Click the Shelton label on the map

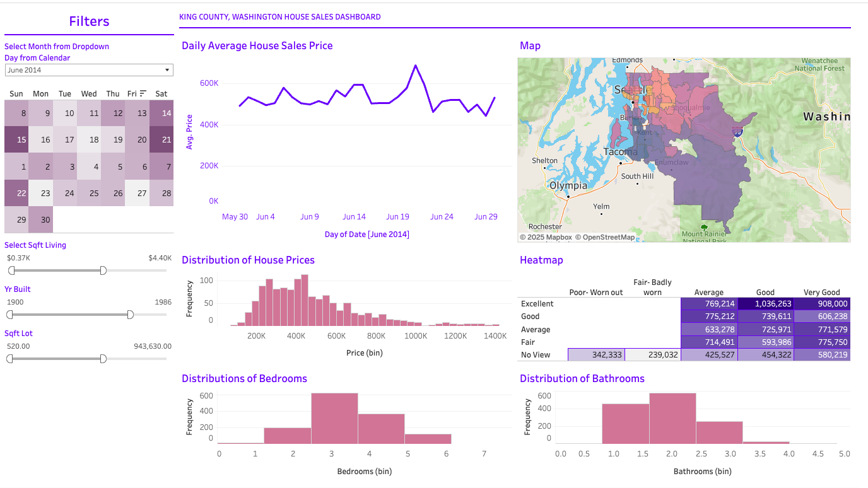click(x=544, y=161)
